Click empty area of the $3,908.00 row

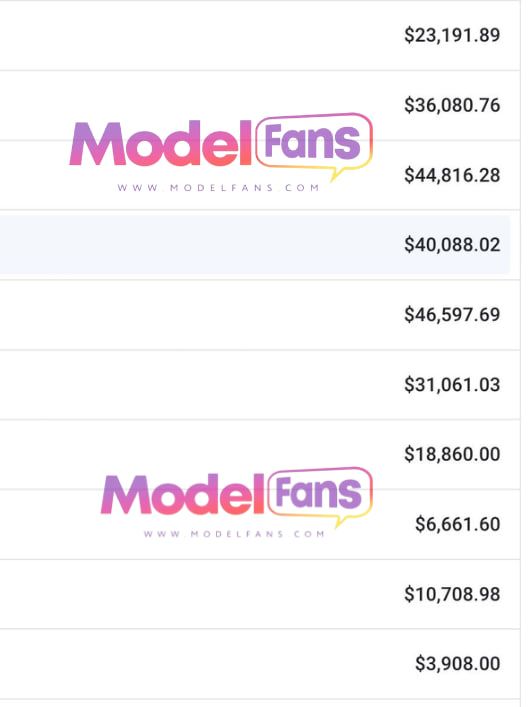tap(203, 664)
